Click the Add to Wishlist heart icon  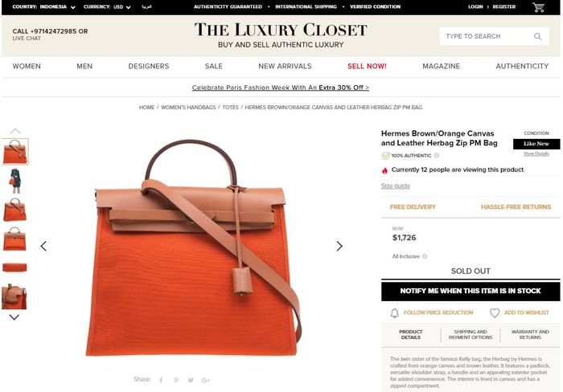495,312
